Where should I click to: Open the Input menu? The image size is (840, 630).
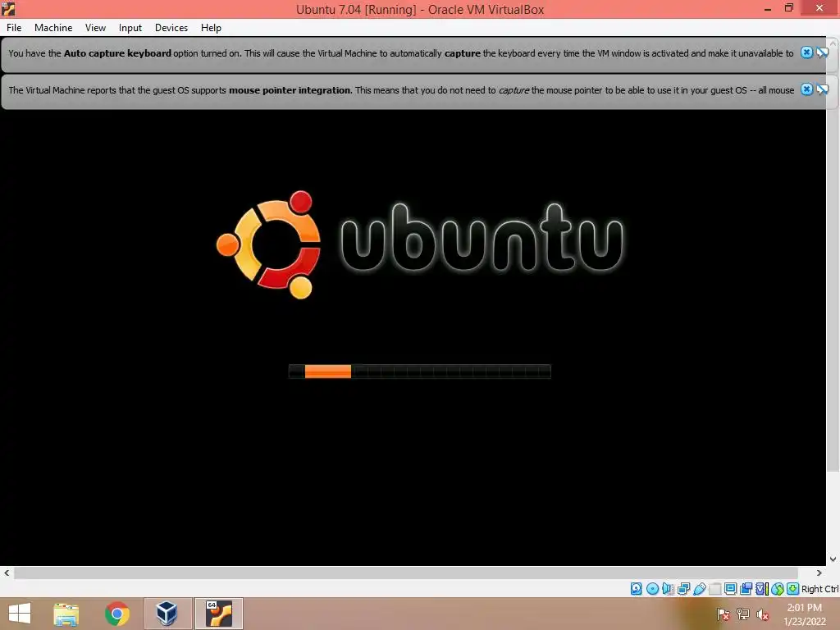click(x=130, y=28)
